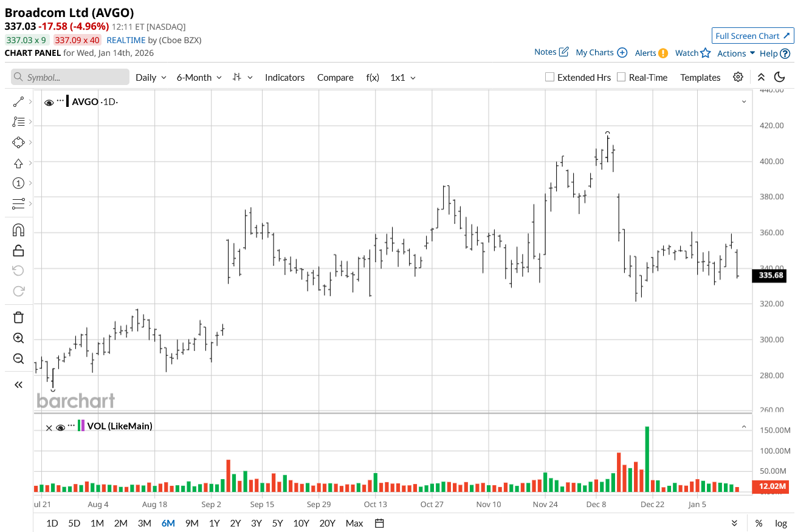
Task: Collapse the drawing tools sidebar
Action: pos(18,384)
